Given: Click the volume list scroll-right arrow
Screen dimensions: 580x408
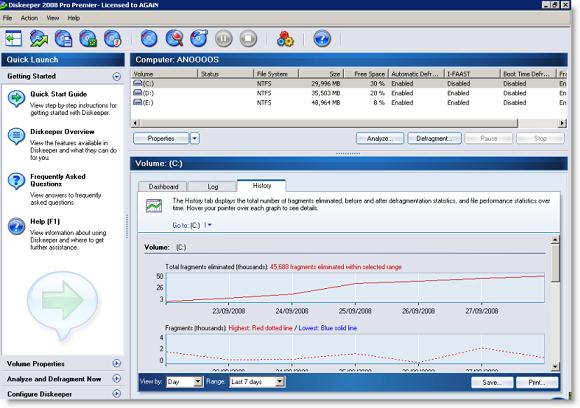Looking at the screenshot, I should click(562, 123).
